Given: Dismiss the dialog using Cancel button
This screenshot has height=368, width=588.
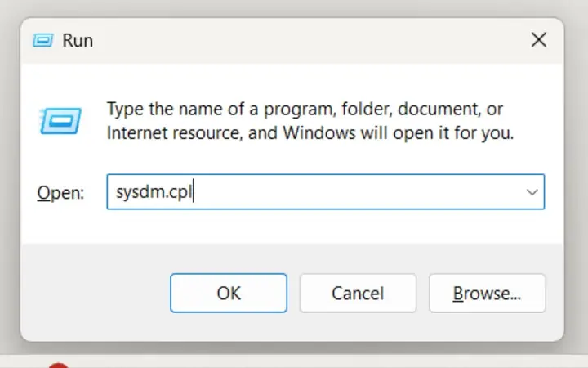Looking at the screenshot, I should coord(358,293).
